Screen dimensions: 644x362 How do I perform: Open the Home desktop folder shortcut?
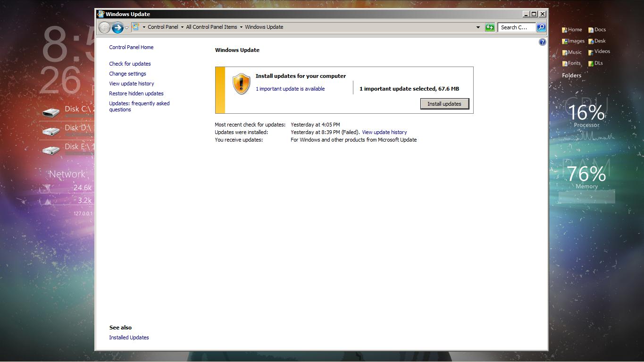[x=572, y=30]
